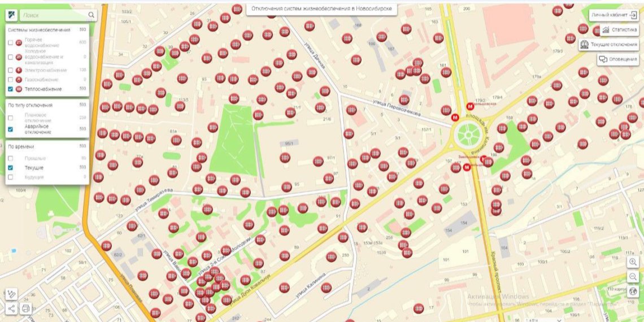Enable Будущие time filter checkbox

10,177
